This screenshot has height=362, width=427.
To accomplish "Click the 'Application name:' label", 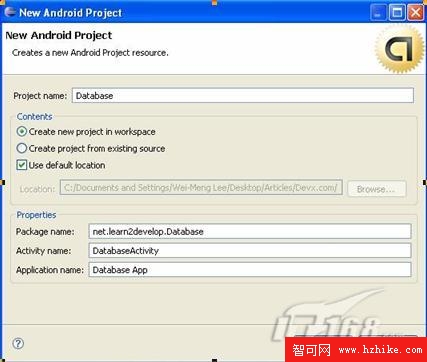I will [x=50, y=270].
